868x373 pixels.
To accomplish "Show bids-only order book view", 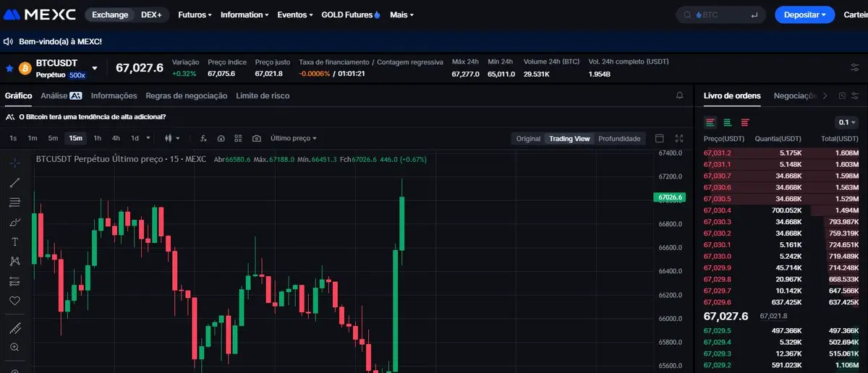I will pyautogui.click(x=728, y=122).
